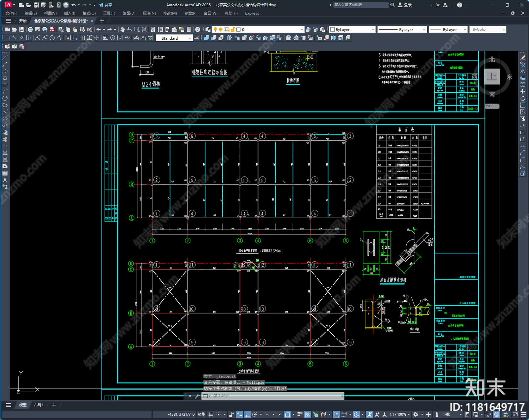The image size is (529, 420).
Task: Click the status bar workspace gear icon
Action: coord(416,414)
